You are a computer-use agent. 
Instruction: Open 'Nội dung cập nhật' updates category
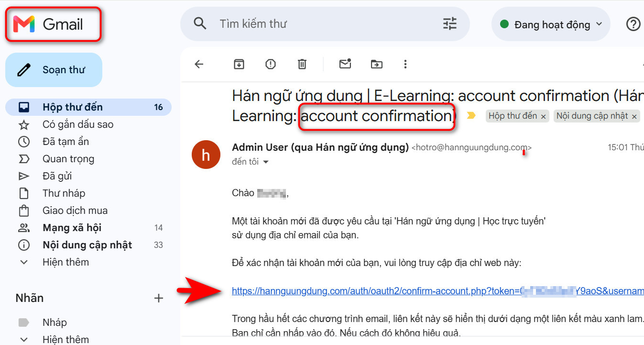(x=88, y=245)
